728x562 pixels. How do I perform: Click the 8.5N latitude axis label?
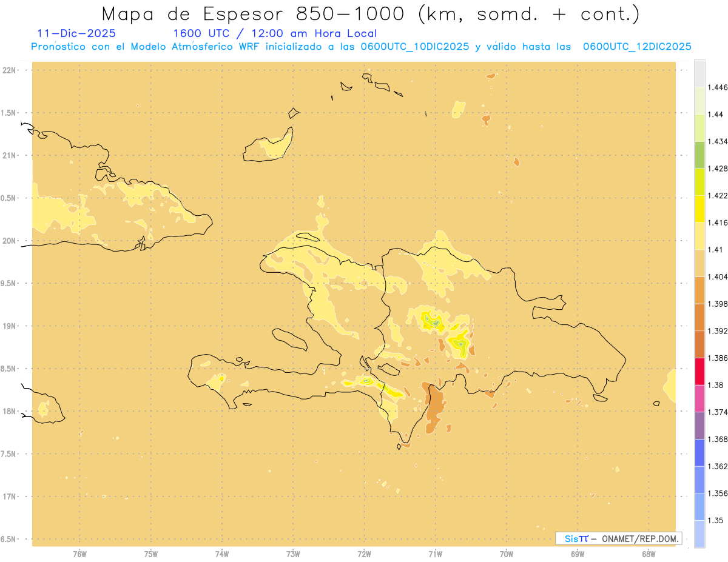click(x=8, y=369)
